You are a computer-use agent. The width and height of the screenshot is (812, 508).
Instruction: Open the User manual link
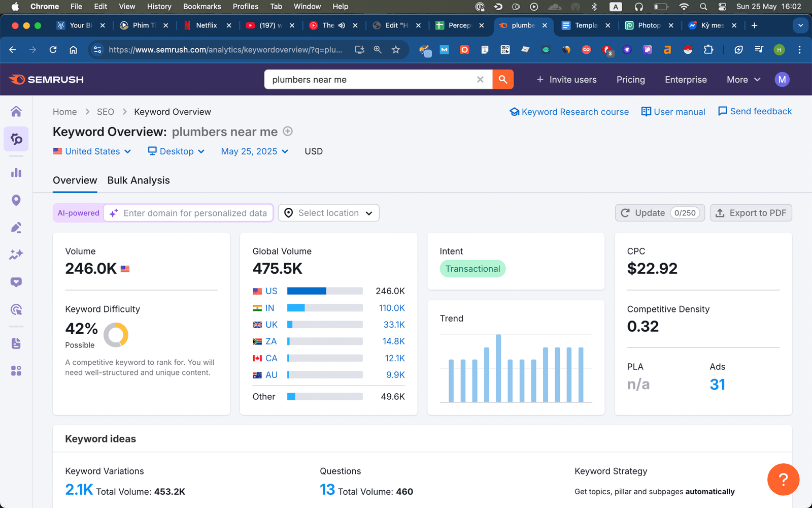click(673, 112)
